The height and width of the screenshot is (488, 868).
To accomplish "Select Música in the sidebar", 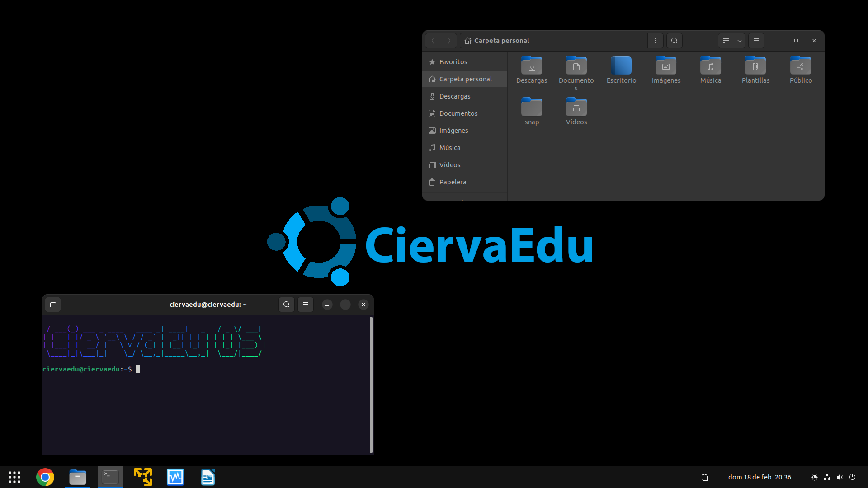I will (465, 148).
